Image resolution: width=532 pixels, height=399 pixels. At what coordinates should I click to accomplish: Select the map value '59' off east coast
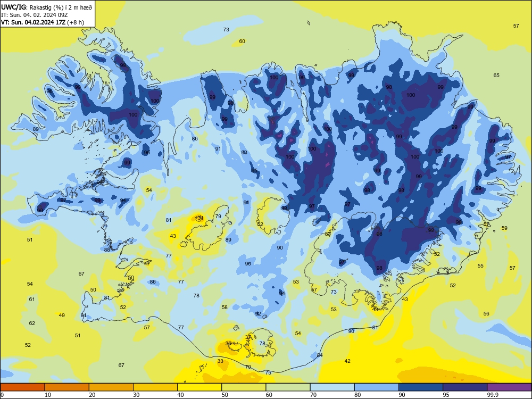pyautogui.click(x=504, y=228)
